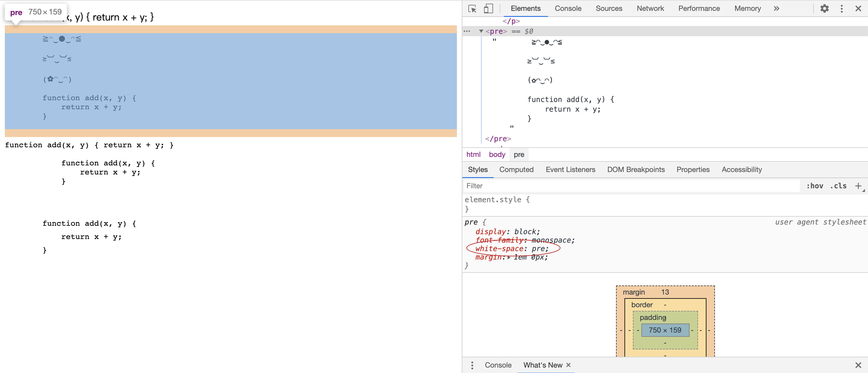Image resolution: width=868 pixels, height=373 pixels.
Task: Click the new style rule plus icon
Action: click(858, 186)
